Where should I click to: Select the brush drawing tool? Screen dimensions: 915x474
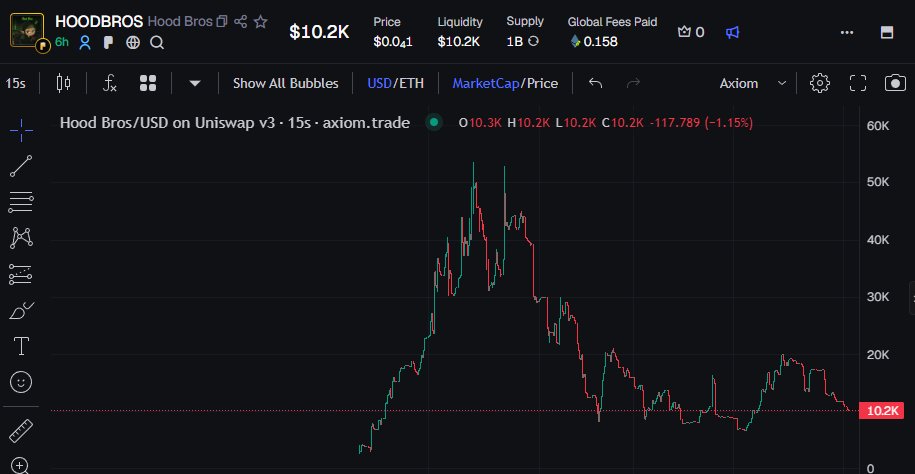(21, 310)
